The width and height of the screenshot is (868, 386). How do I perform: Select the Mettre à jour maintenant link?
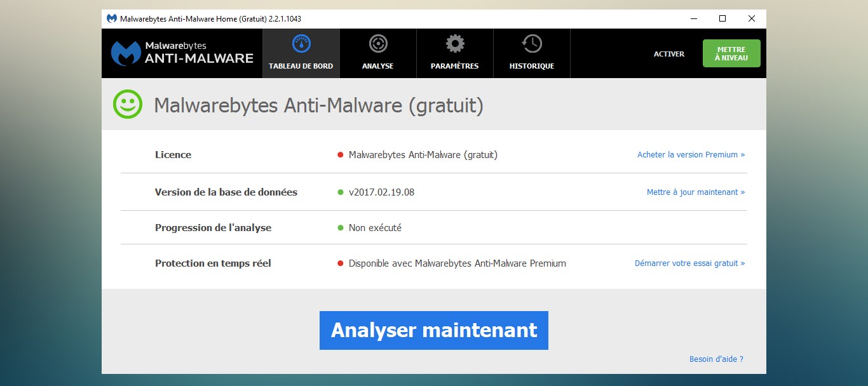click(x=695, y=192)
